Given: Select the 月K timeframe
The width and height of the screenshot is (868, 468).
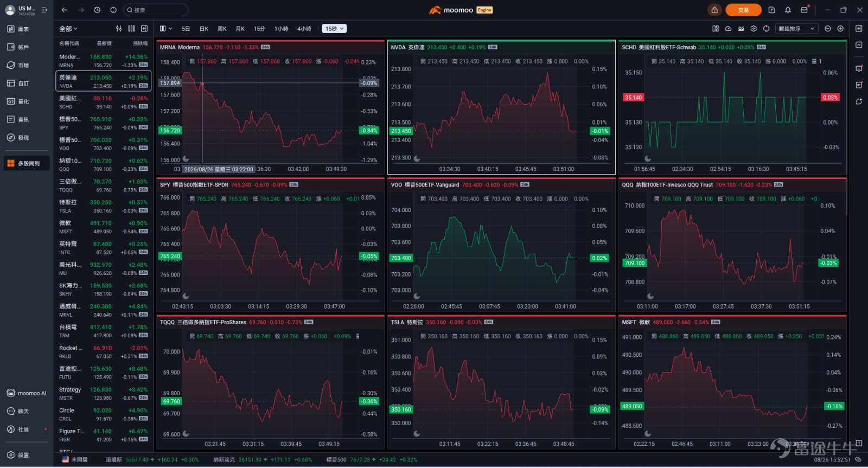Looking at the screenshot, I should 240,29.
